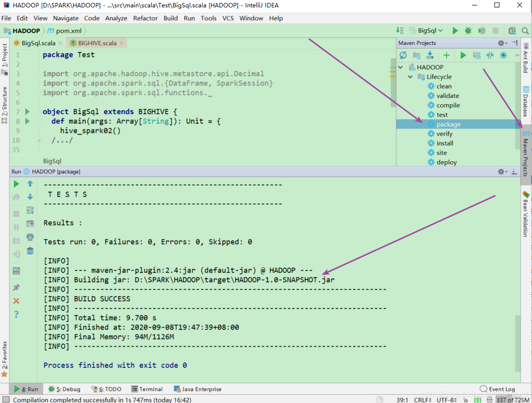Open the TODO tool window
This screenshot has height=403, width=532.
tap(106, 389)
